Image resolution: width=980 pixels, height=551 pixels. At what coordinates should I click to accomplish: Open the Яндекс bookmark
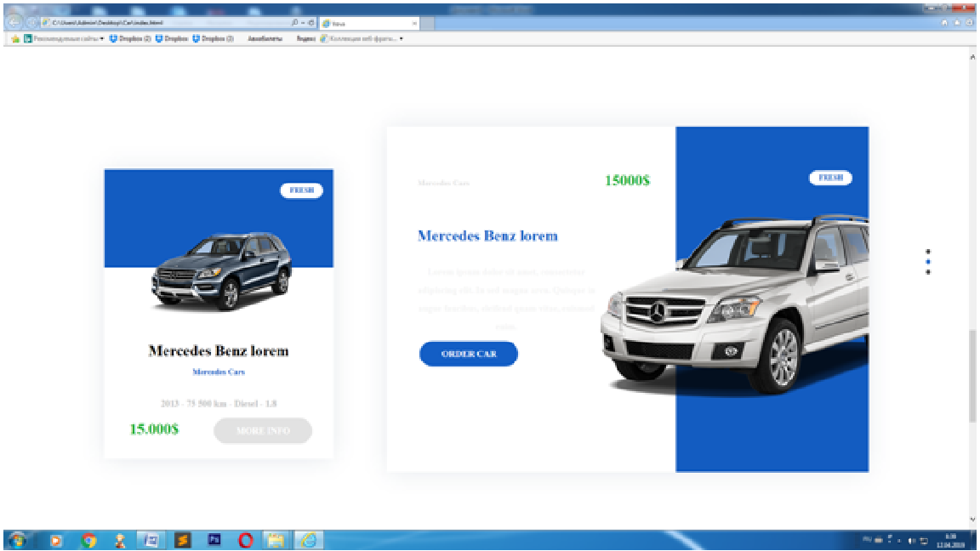pos(305,39)
